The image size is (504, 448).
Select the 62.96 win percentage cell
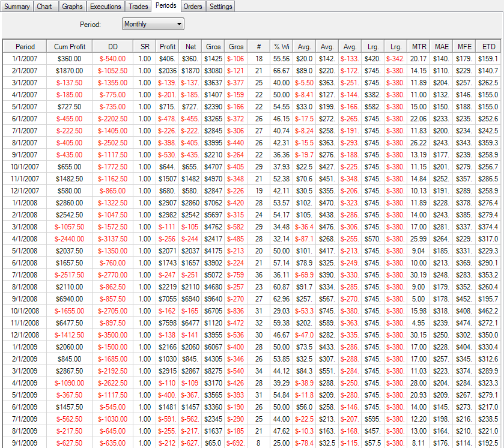[282, 299]
